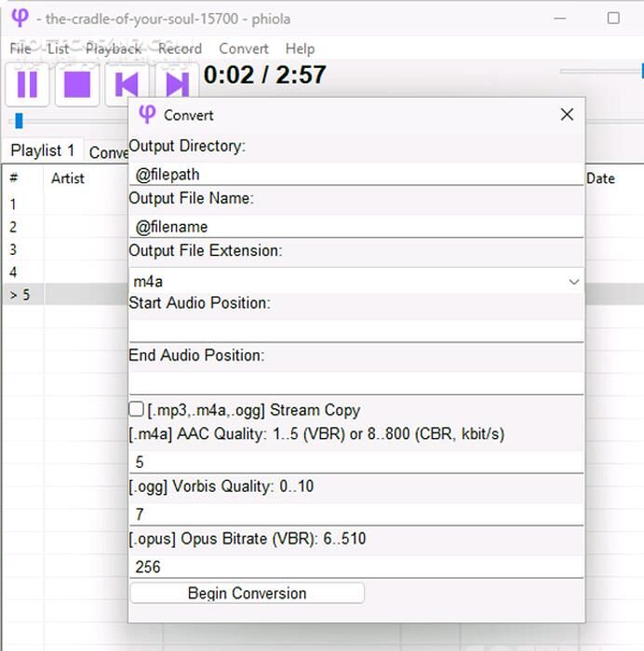This screenshot has height=651, width=644.
Task: Select playlist row number 3
Action: [x=13, y=249]
